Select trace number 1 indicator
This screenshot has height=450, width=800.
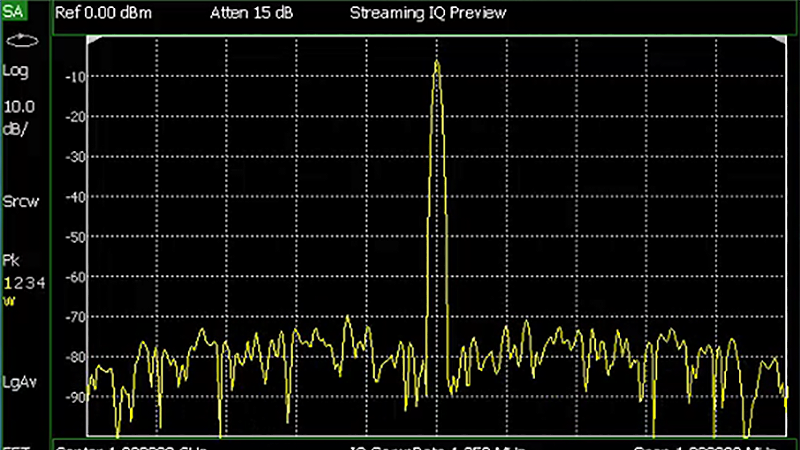click(x=7, y=283)
